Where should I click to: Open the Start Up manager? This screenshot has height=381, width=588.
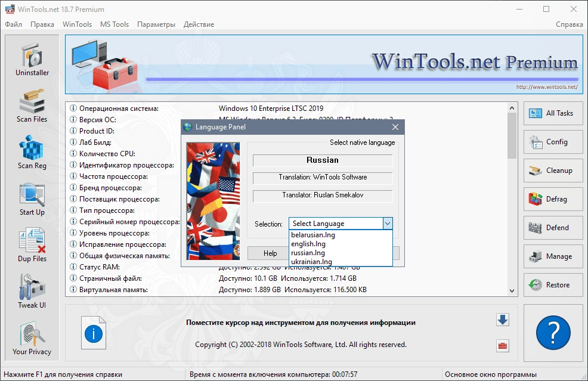click(x=32, y=199)
